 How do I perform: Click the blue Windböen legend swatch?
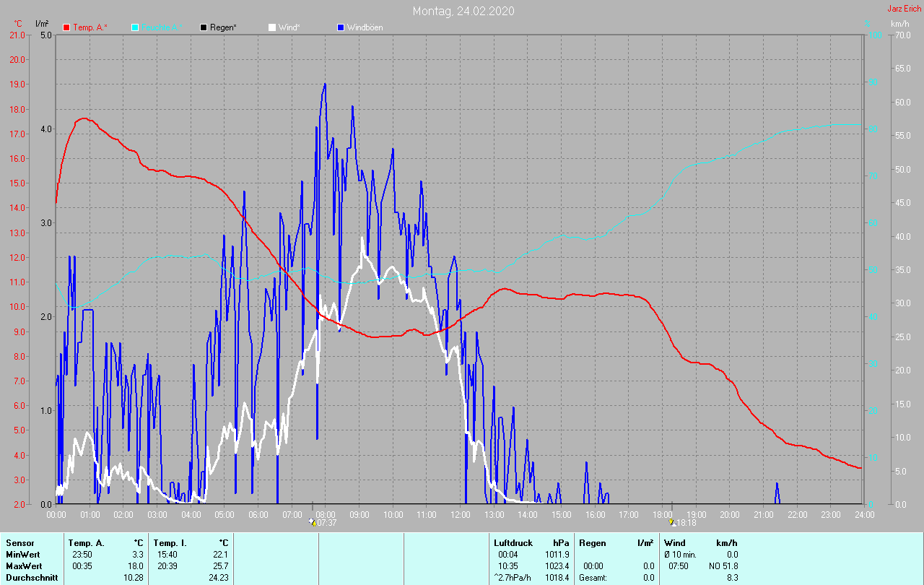click(x=341, y=27)
